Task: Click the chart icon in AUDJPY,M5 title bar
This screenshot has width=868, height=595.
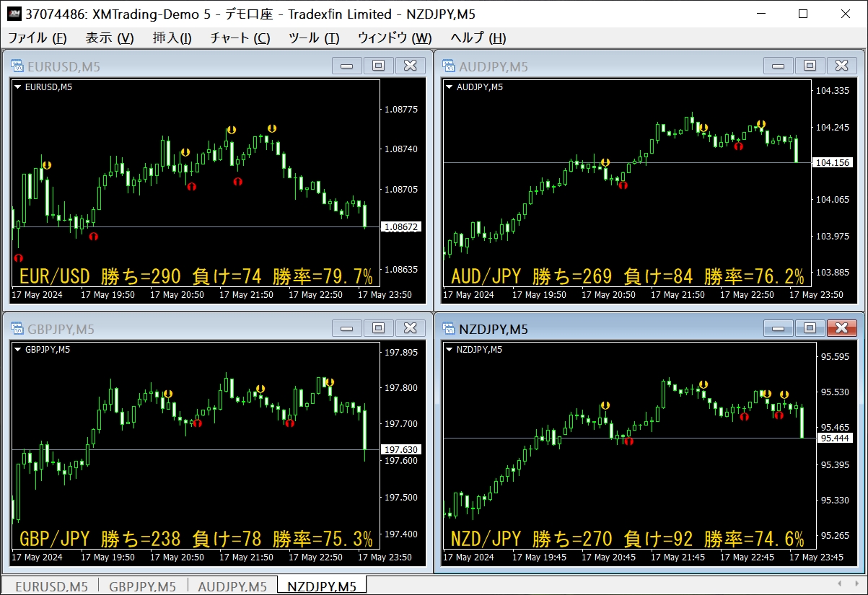Action: (450, 66)
